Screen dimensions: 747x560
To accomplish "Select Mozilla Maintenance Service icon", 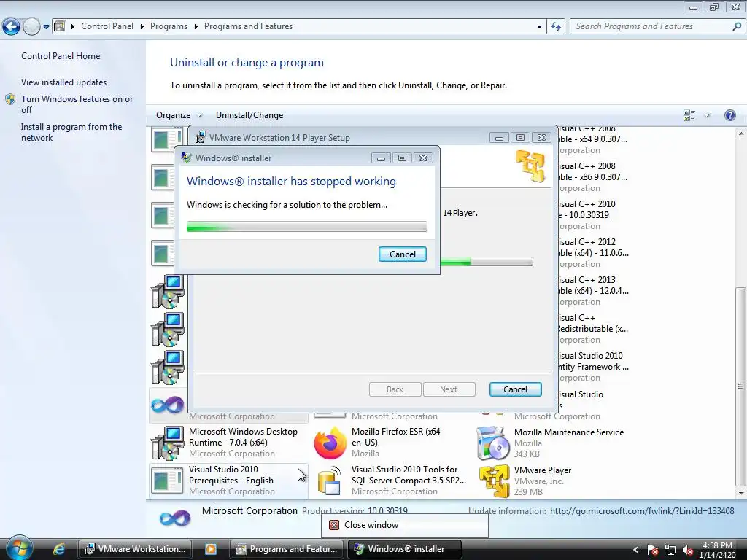I will (492, 443).
